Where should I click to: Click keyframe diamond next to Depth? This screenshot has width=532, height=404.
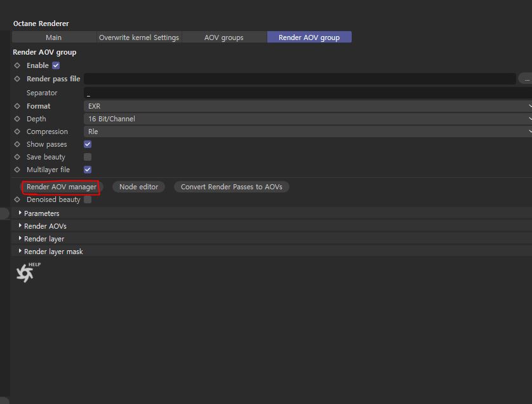coord(17,119)
